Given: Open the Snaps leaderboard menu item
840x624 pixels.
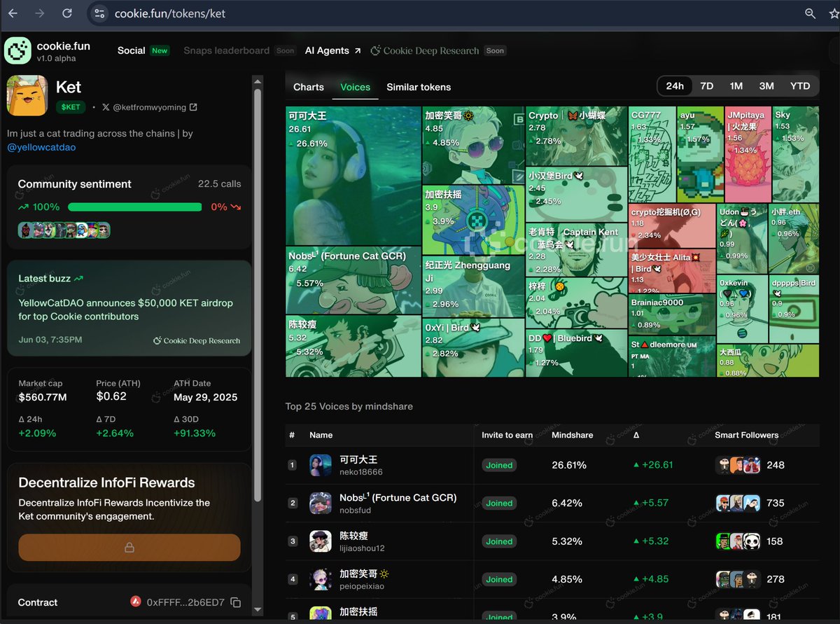Looking at the screenshot, I should point(226,50).
